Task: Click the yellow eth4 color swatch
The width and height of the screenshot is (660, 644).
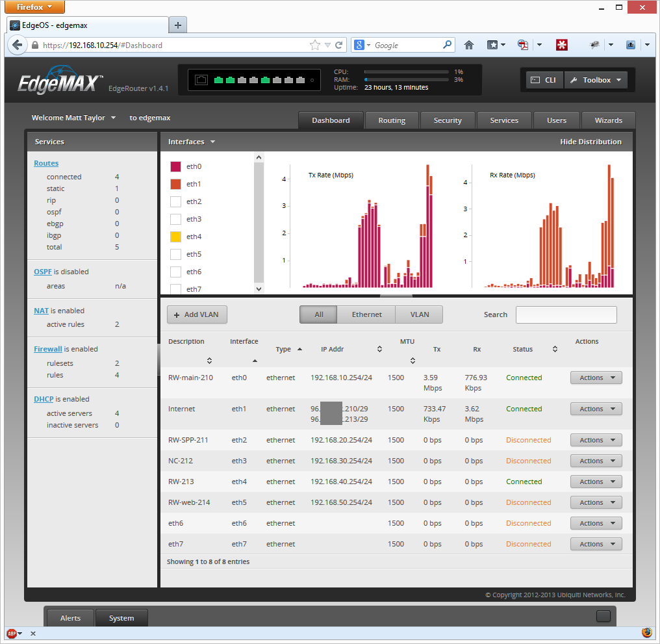Action: pos(175,237)
